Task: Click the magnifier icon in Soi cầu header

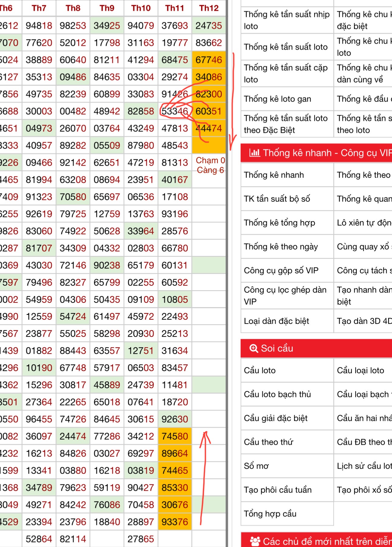Action: (x=253, y=348)
